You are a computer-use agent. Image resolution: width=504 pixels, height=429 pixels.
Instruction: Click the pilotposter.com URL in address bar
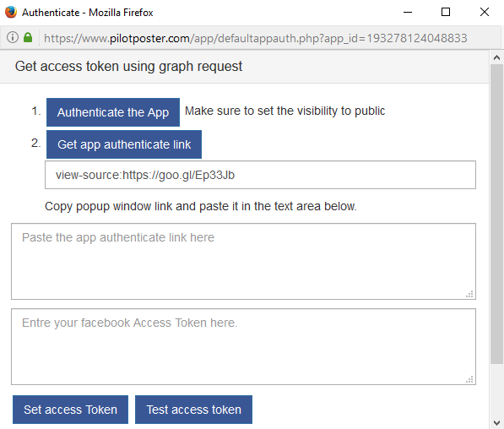click(x=255, y=38)
